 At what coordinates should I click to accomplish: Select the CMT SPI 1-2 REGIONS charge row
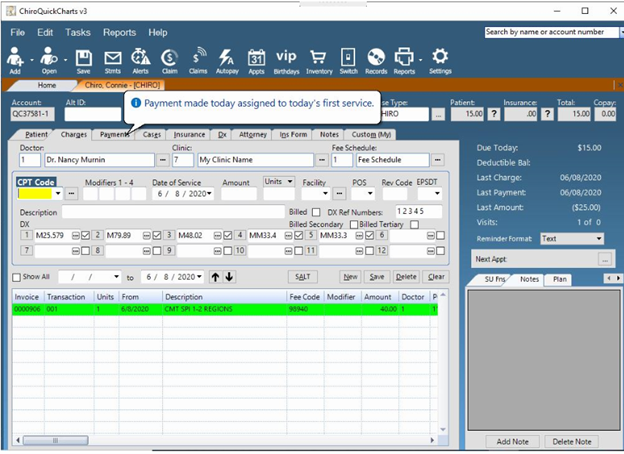click(225, 309)
